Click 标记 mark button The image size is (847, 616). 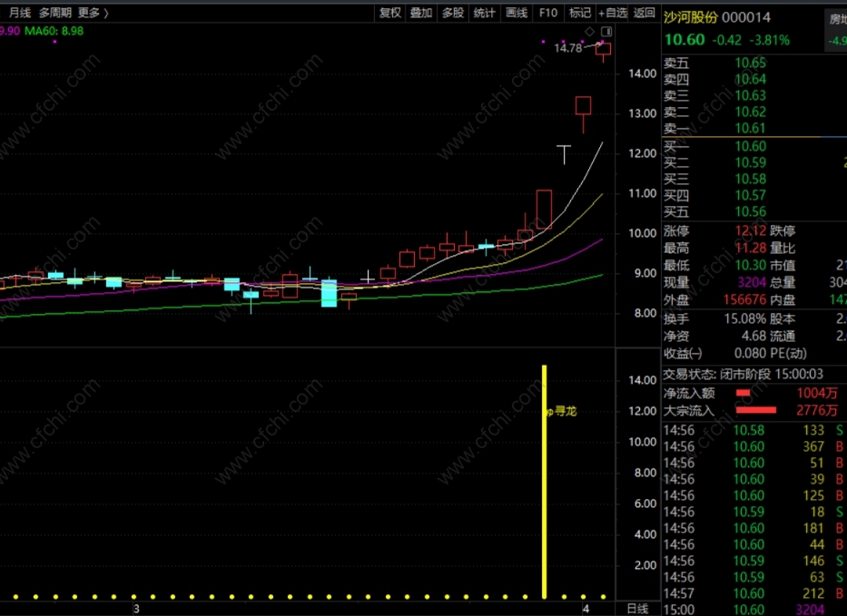[580, 13]
